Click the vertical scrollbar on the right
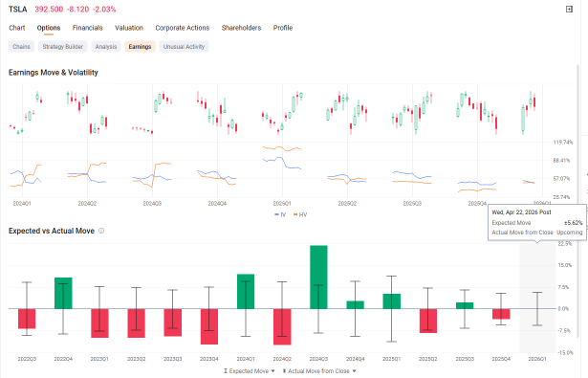 point(577,201)
